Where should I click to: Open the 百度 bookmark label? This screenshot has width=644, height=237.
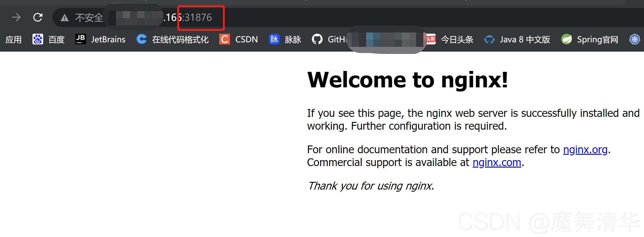57,39
